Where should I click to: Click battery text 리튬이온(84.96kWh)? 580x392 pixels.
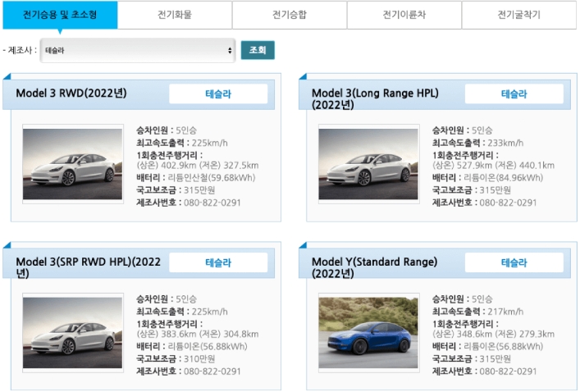click(504, 178)
